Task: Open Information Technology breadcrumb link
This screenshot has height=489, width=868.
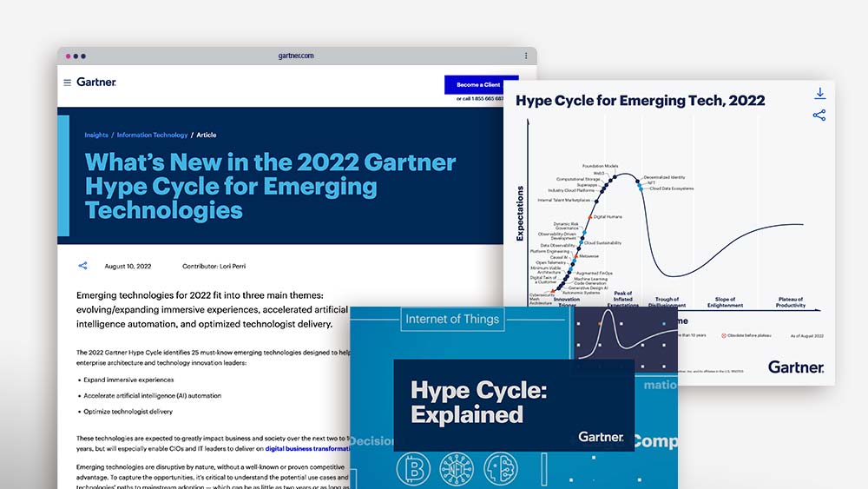Action: tap(152, 135)
